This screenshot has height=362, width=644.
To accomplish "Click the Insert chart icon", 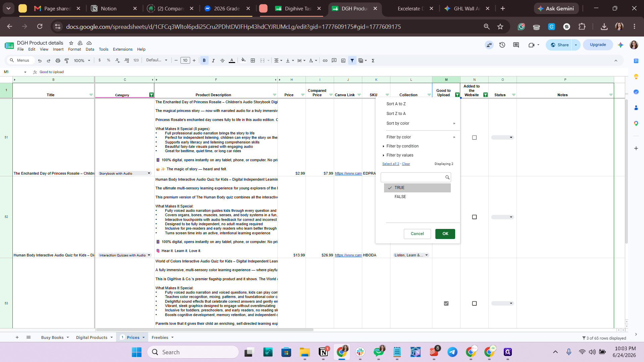I will click(343, 61).
